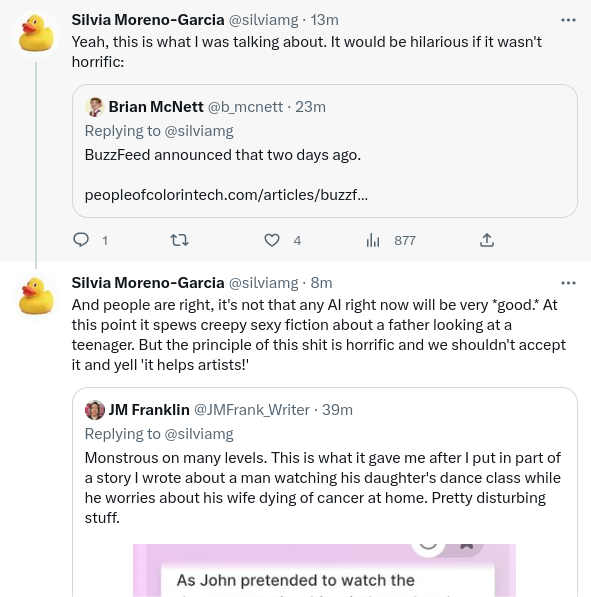The height and width of the screenshot is (597, 591).
Task: Click the reply icon on first tweet
Action: [81, 240]
